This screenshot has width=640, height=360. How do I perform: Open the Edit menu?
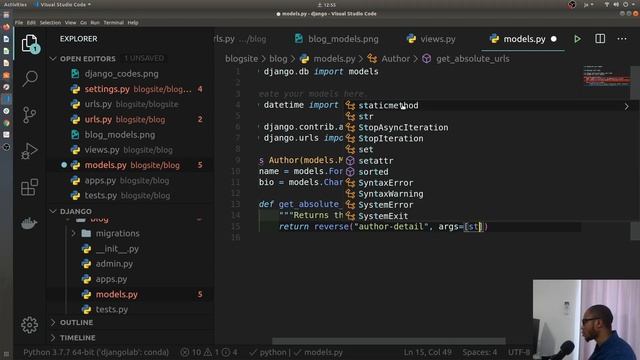click(31, 22)
